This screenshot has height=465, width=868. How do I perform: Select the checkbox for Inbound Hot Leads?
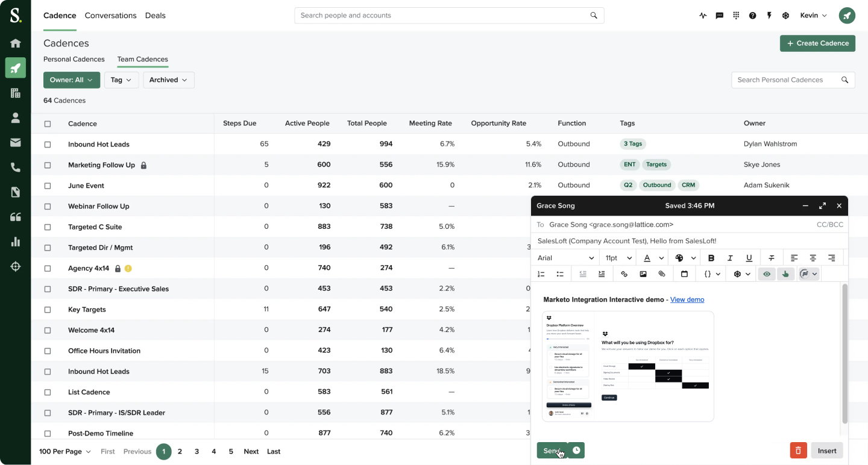point(49,144)
